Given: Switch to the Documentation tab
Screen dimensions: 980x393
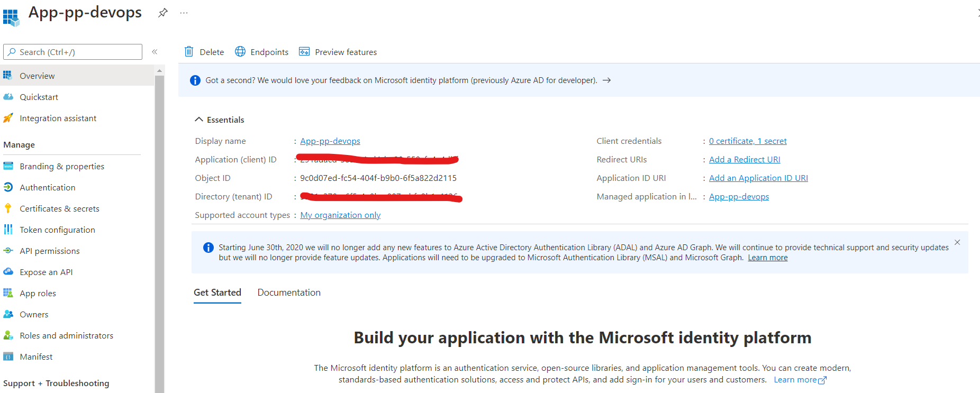Looking at the screenshot, I should click(x=289, y=293).
